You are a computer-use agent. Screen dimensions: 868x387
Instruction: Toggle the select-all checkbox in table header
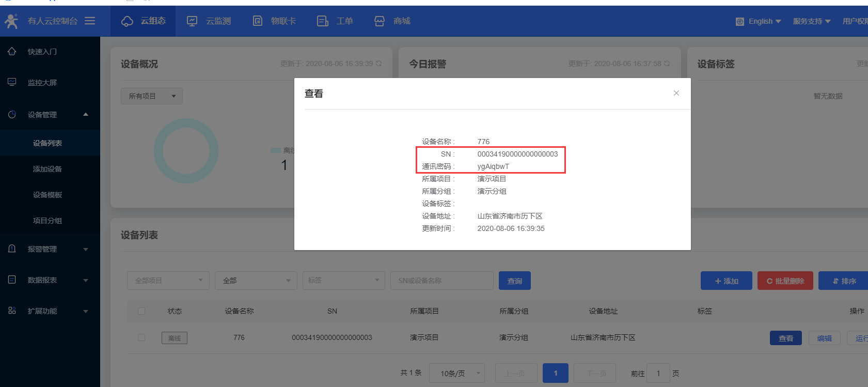141,311
